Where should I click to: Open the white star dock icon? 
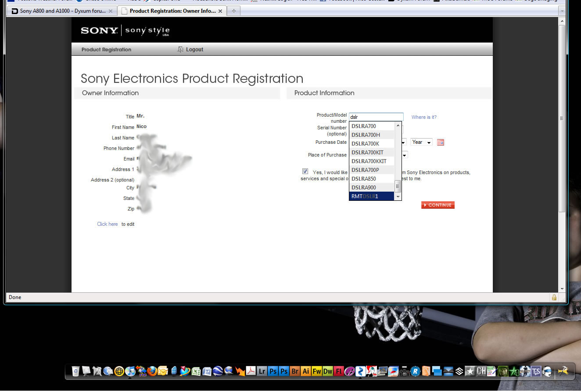pyautogui.click(x=470, y=371)
